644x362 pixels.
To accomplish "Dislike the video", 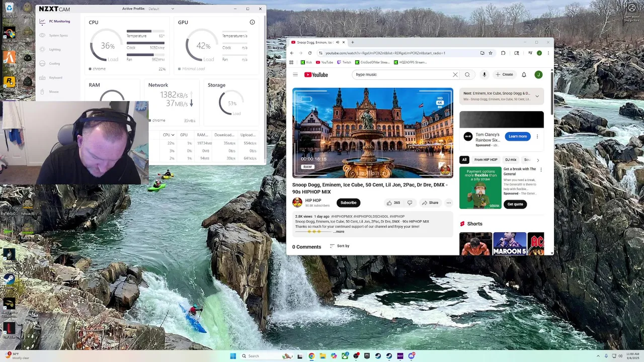I will [x=410, y=203].
